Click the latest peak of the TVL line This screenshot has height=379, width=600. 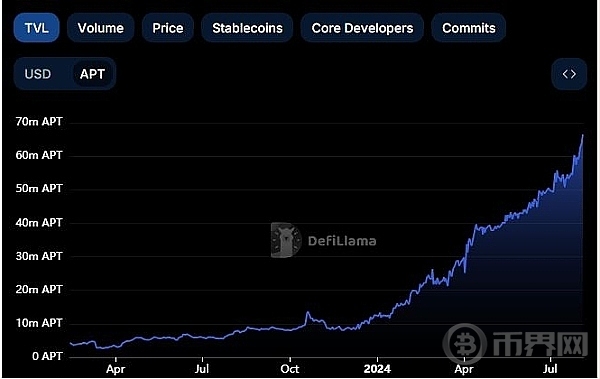click(582, 136)
